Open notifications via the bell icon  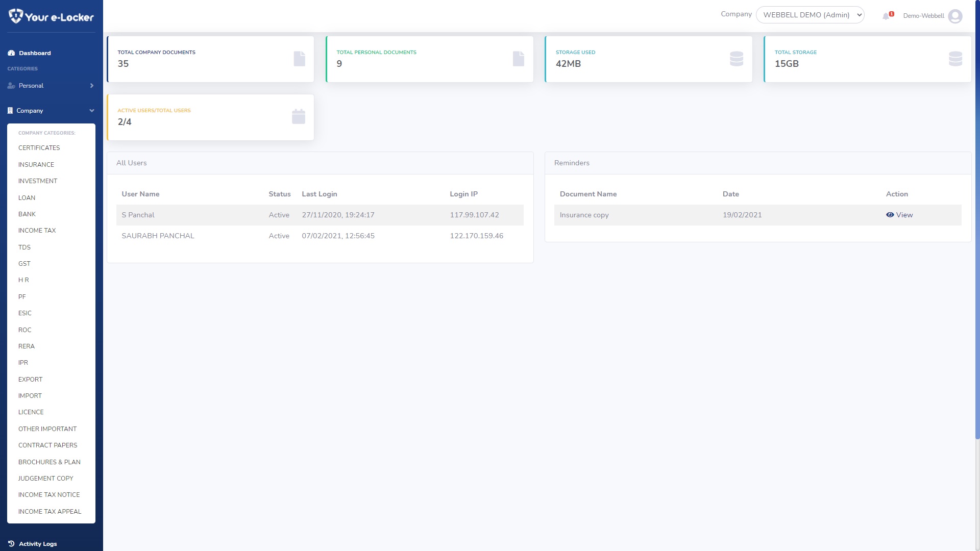pyautogui.click(x=887, y=16)
